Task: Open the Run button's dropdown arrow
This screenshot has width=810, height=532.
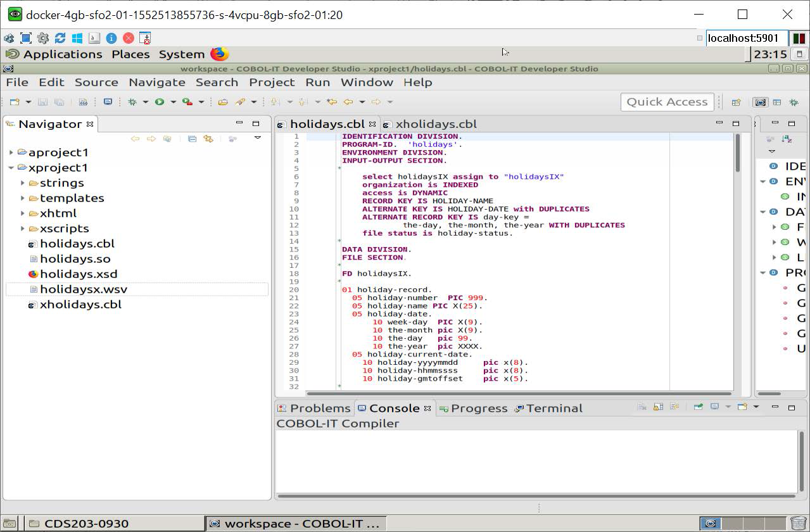Action: coord(172,101)
